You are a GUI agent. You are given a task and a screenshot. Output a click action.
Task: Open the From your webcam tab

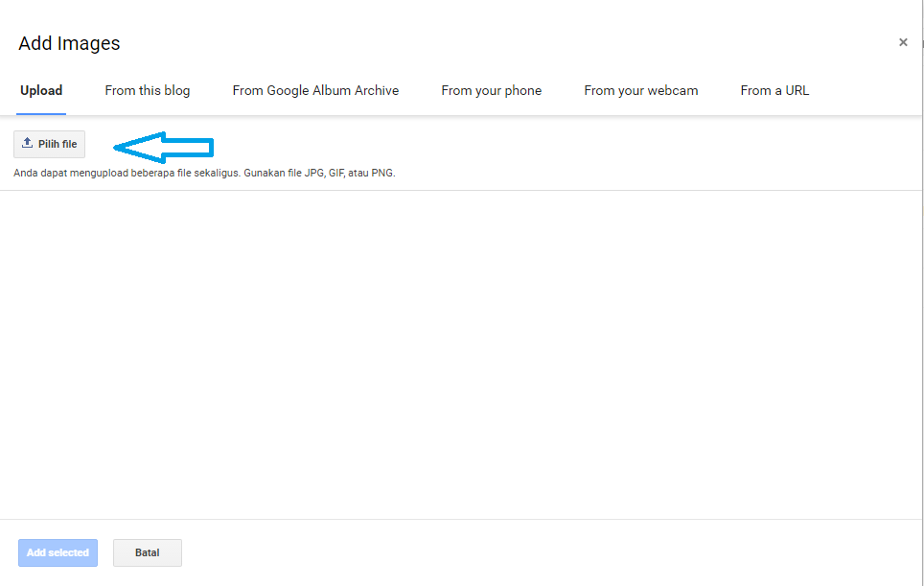pyautogui.click(x=640, y=91)
